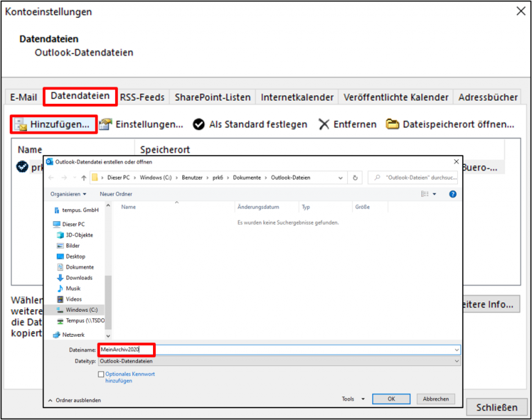
Task: Select Desktop in navigation pane
Action: pos(71,256)
